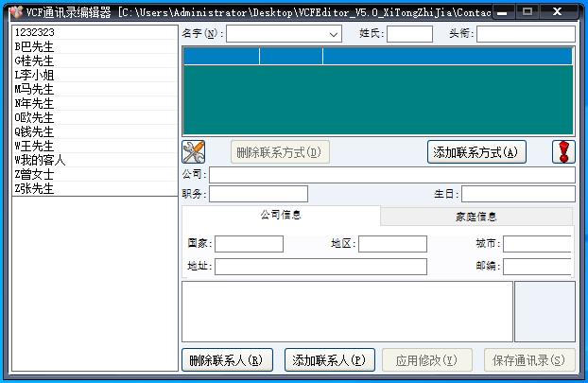Switch to the 家庭信息 tab
Image resolution: width=588 pixels, height=383 pixels.
coord(476,217)
